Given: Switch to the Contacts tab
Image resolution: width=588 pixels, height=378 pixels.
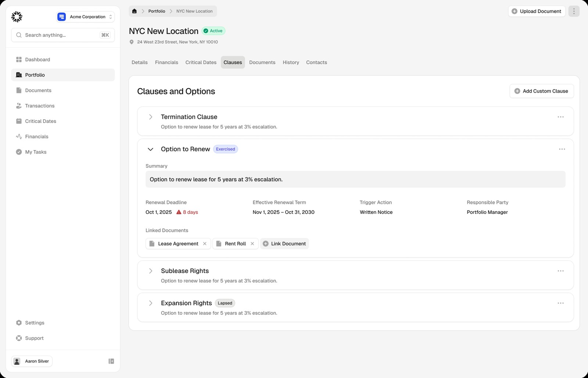Looking at the screenshot, I should (317, 62).
